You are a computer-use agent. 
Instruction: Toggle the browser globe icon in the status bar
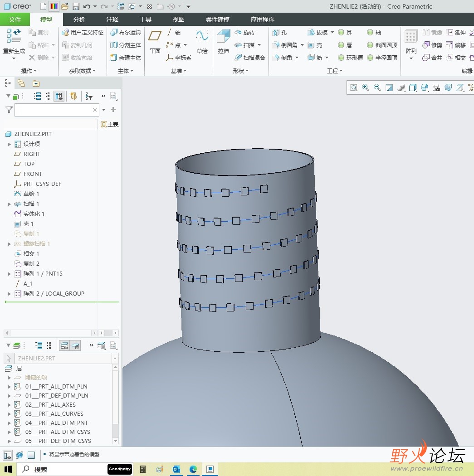[20, 455]
